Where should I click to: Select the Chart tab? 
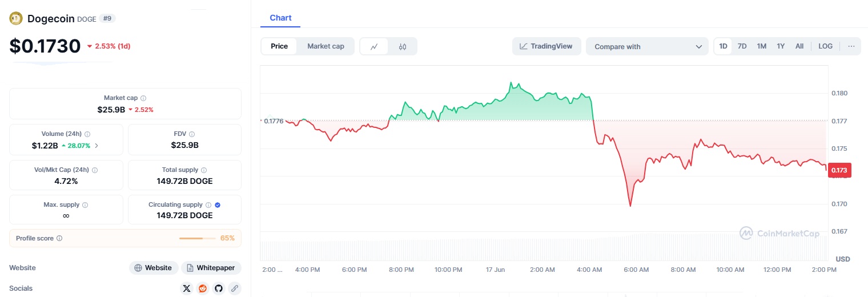280,18
